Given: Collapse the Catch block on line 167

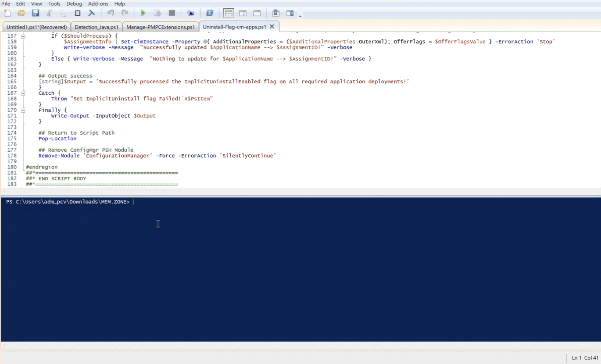Looking at the screenshot, I should click(x=22, y=93).
